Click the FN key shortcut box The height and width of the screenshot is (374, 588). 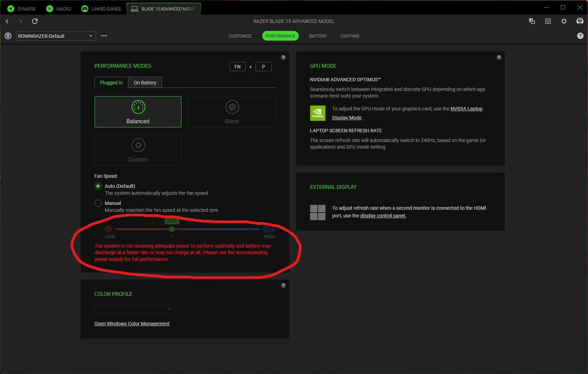[x=237, y=67]
